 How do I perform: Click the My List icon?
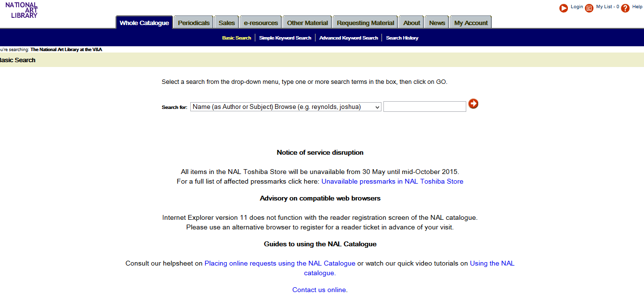point(589,8)
